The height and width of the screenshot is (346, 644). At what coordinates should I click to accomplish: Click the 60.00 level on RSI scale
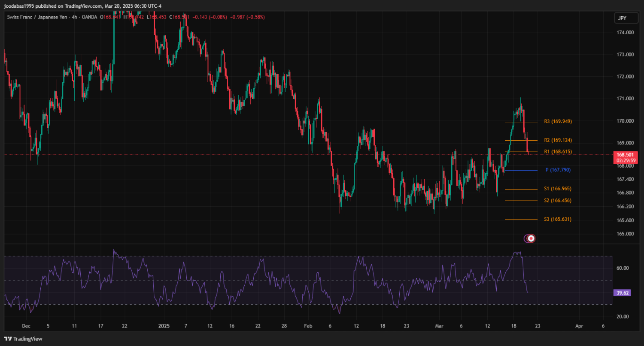pyautogui.click(x=623, y=268)
